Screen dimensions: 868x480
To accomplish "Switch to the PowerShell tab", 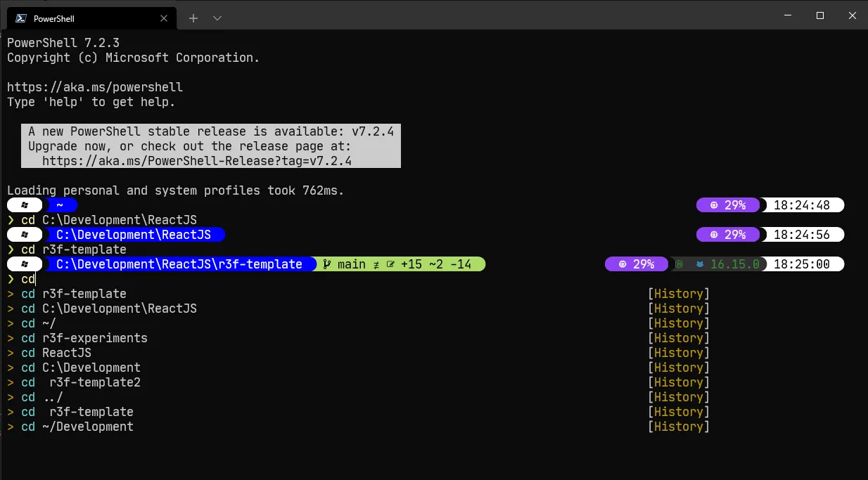I will (84, 18).
